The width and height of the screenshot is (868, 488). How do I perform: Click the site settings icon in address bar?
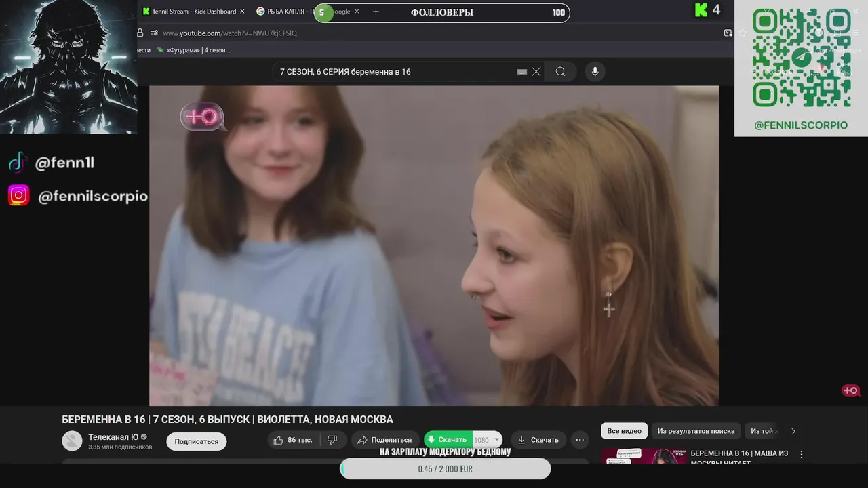154,33
